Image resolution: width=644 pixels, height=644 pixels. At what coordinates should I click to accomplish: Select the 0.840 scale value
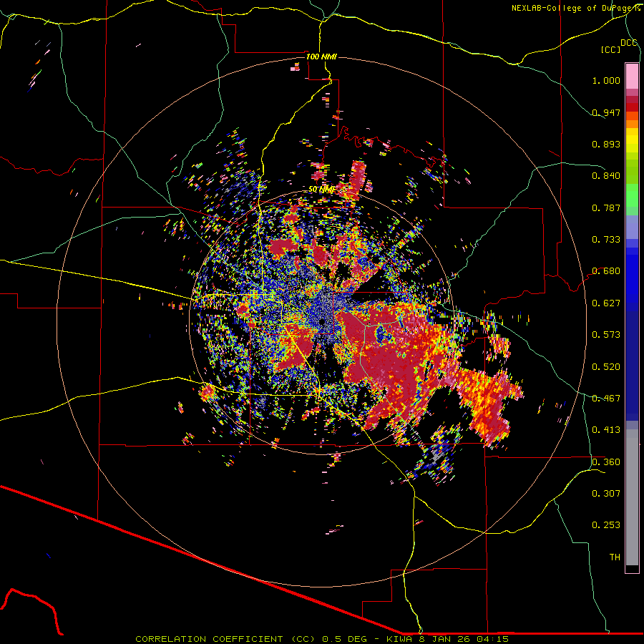tap(606, 176)
